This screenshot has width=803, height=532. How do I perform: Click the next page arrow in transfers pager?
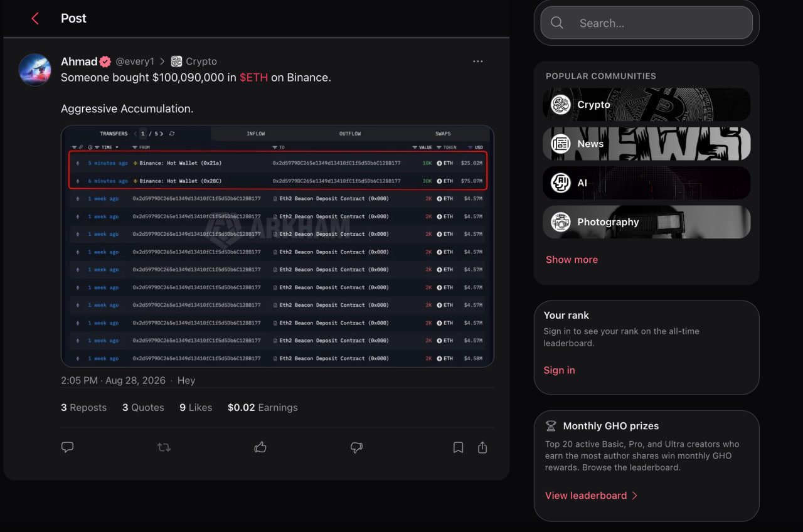(162, 134)
